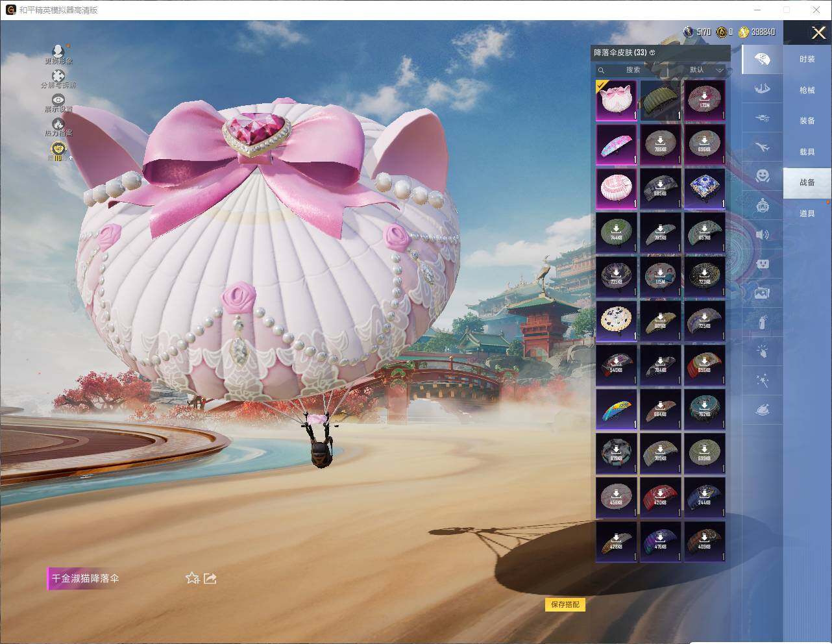Share the parachute skin via the arrow icon
The image size is (832, 644).
click(x=210, y=578)
